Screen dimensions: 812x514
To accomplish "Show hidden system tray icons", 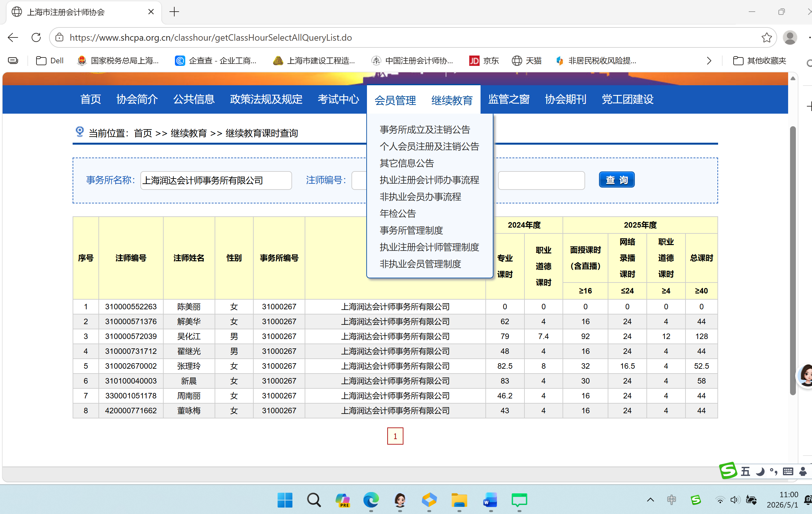I will [x=651, y=499].
